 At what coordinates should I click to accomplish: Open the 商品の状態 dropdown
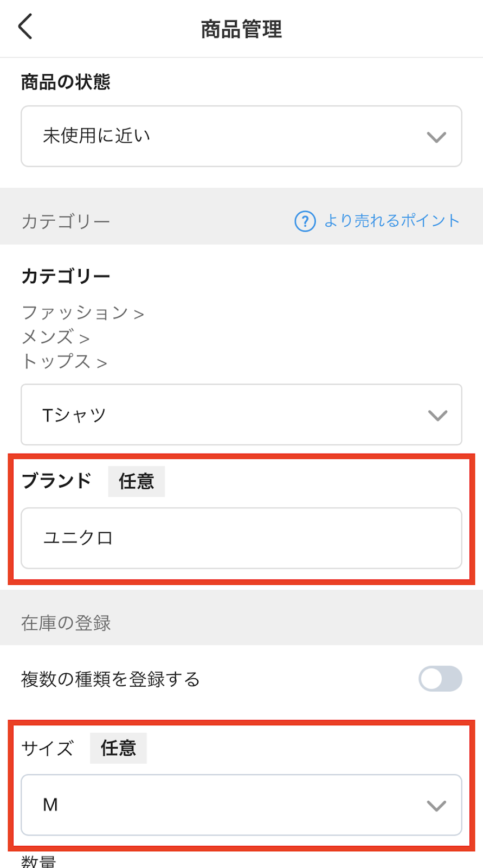pyautogui.click(x=241, y=136)
